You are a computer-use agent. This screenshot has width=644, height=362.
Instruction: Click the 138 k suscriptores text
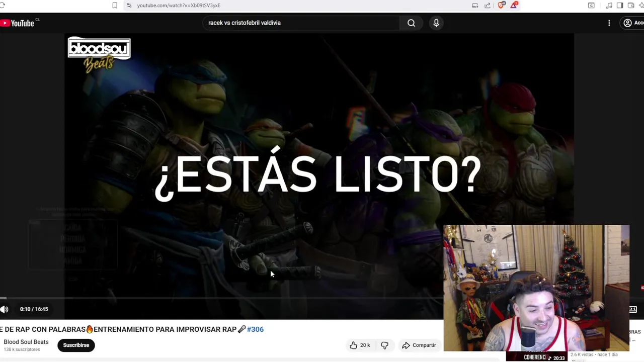click(x=22, y=349)
